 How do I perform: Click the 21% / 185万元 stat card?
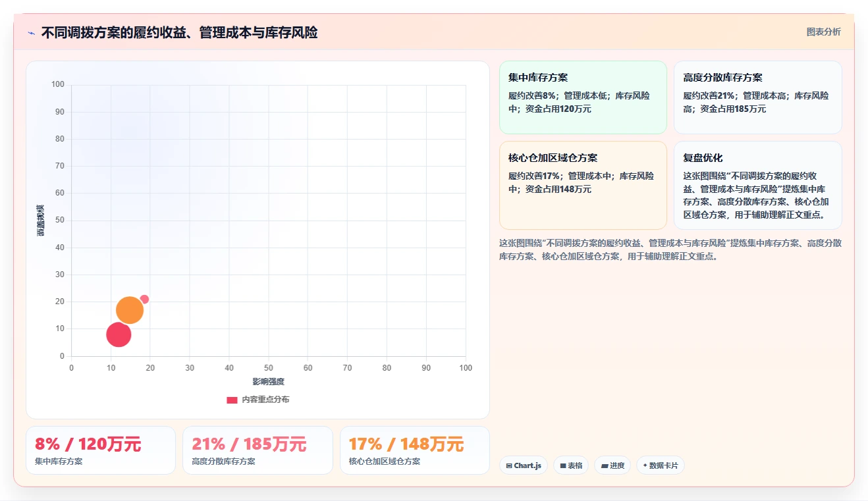click(x=258, y=450)
